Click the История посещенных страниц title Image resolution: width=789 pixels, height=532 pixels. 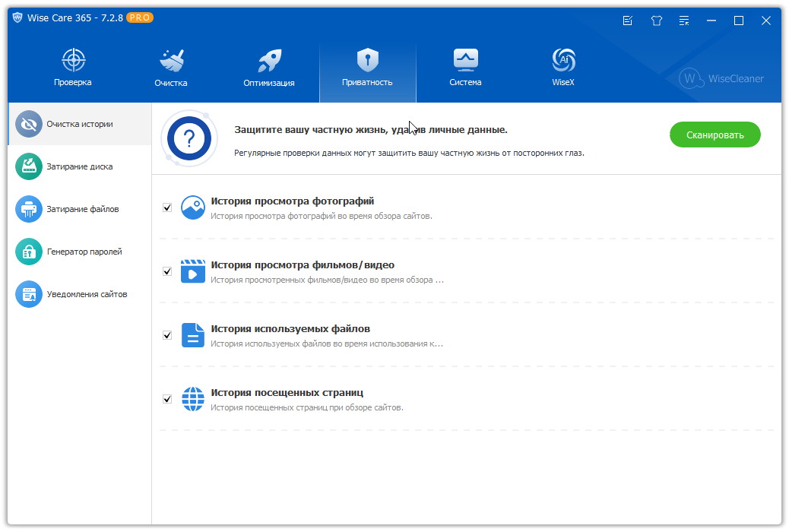287,393
